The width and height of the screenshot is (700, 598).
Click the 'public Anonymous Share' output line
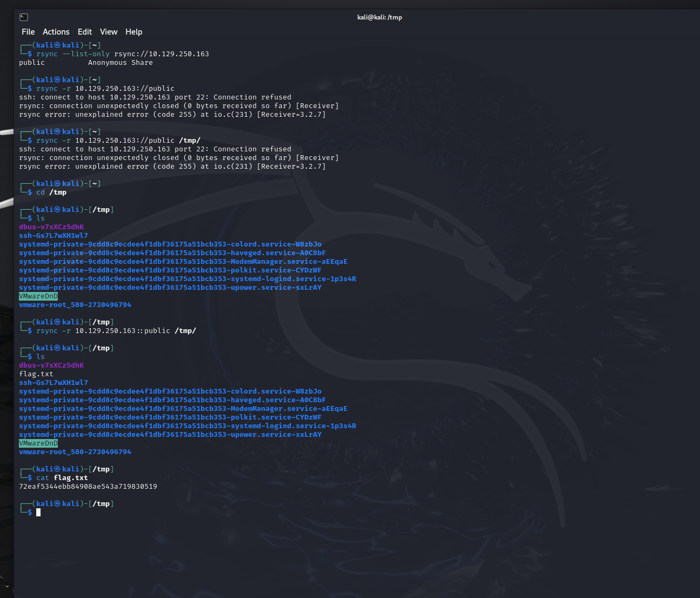click(86, 63)
